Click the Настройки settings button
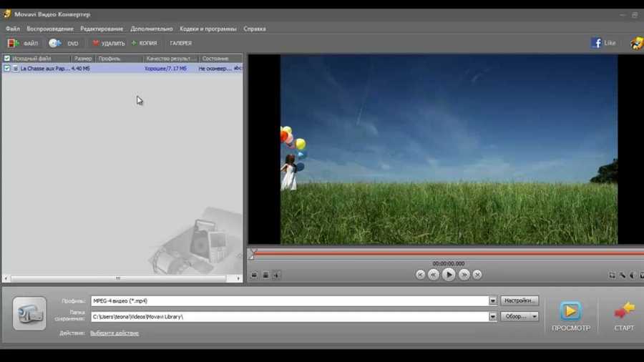The width and height of the screenshot is (644, 362). (x=519, y=301)
